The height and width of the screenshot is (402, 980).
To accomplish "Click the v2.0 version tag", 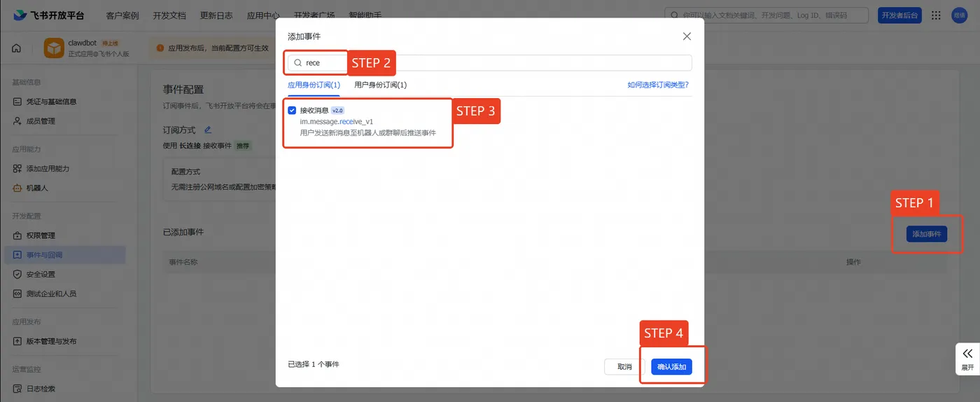I will [337, 111].
